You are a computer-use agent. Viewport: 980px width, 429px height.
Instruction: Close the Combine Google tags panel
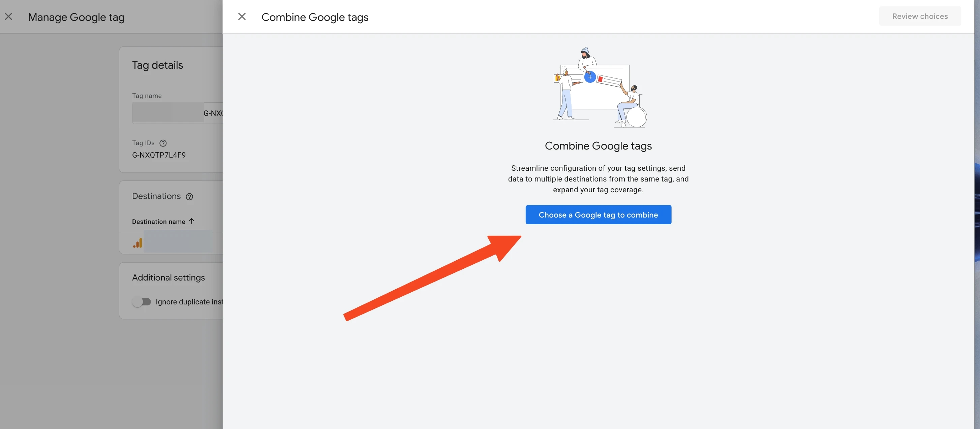[x=242, y=17]
